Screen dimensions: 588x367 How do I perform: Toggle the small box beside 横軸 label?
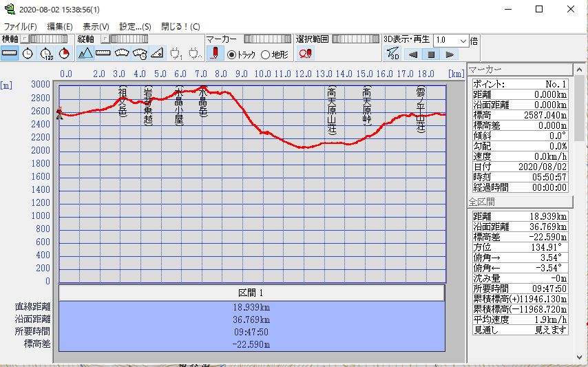click(25, 39)
